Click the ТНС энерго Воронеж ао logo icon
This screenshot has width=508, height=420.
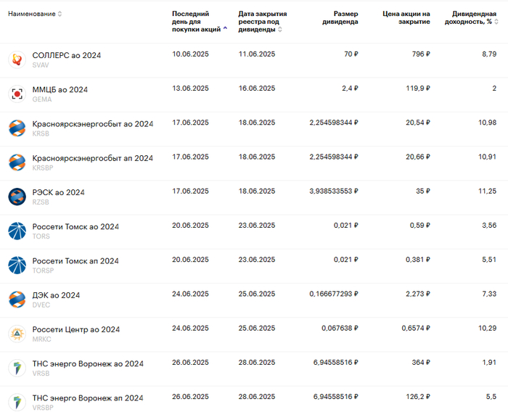17,368
